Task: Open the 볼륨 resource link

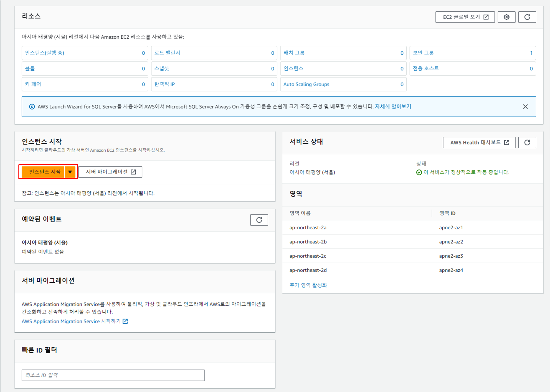Action: click(30, 68)
